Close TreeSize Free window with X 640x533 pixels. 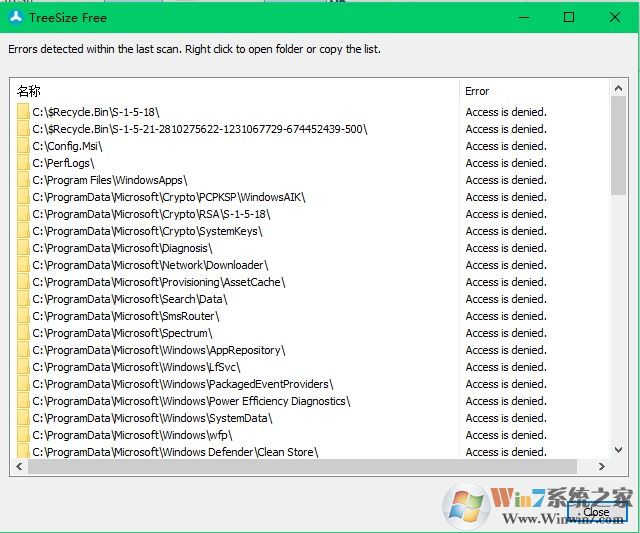coord(615,17)
